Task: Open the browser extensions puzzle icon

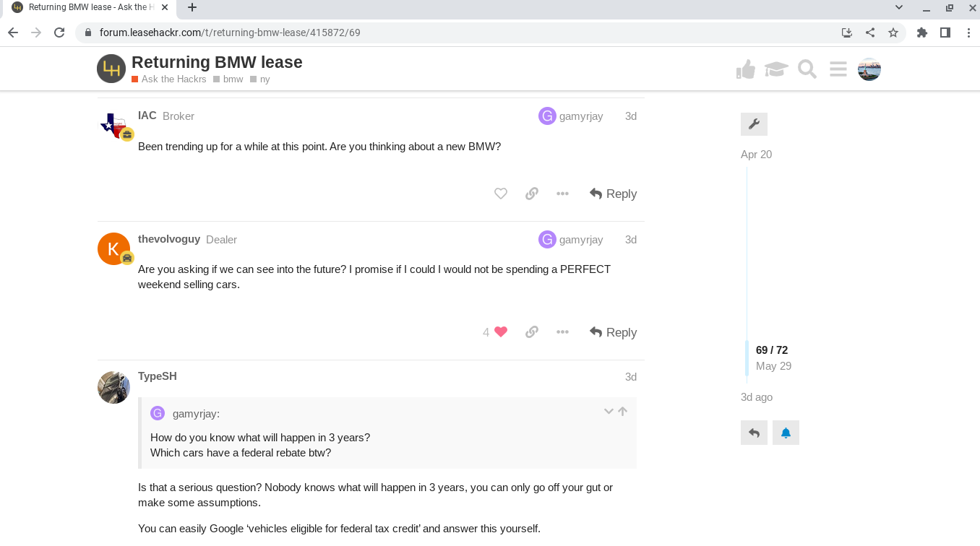Action: click(922, 32)
